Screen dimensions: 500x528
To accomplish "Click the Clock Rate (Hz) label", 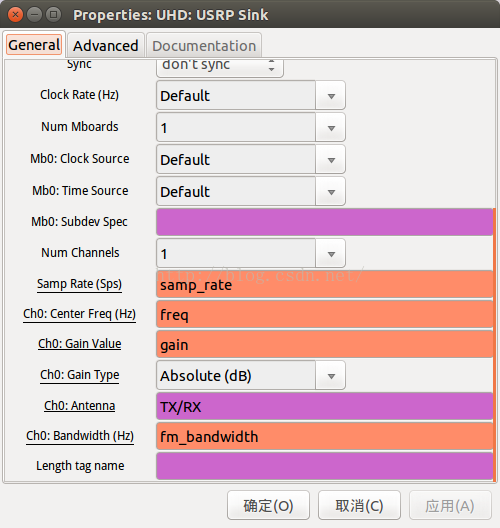I will (x=79, y=95).
